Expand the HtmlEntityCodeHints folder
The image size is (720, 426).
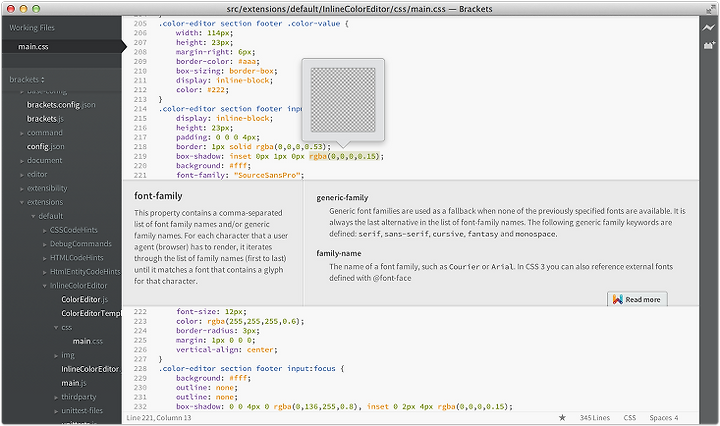point(45,272)
